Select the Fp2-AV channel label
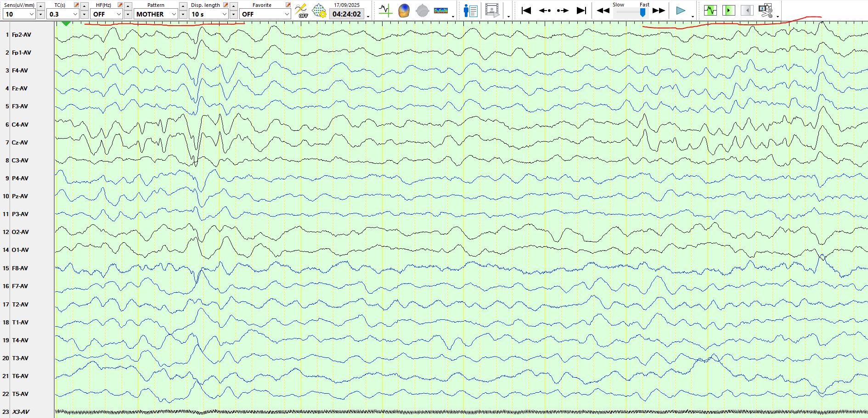Screen dimensions: 868x418 point(21,34)
